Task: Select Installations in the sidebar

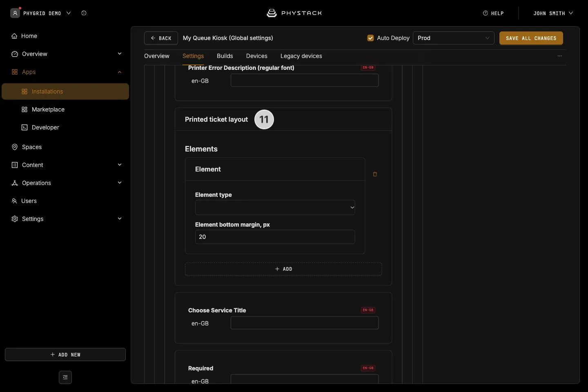Action: tap(65, 91)
